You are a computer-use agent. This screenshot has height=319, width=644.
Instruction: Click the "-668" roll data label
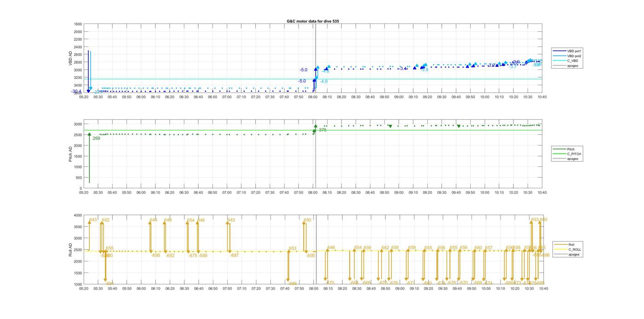(367, 283)
